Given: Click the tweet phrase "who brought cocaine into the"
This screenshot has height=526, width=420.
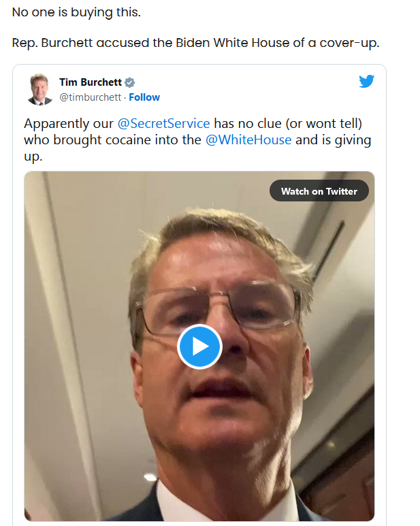Looking at the screenshot, I should click(112, 140).
